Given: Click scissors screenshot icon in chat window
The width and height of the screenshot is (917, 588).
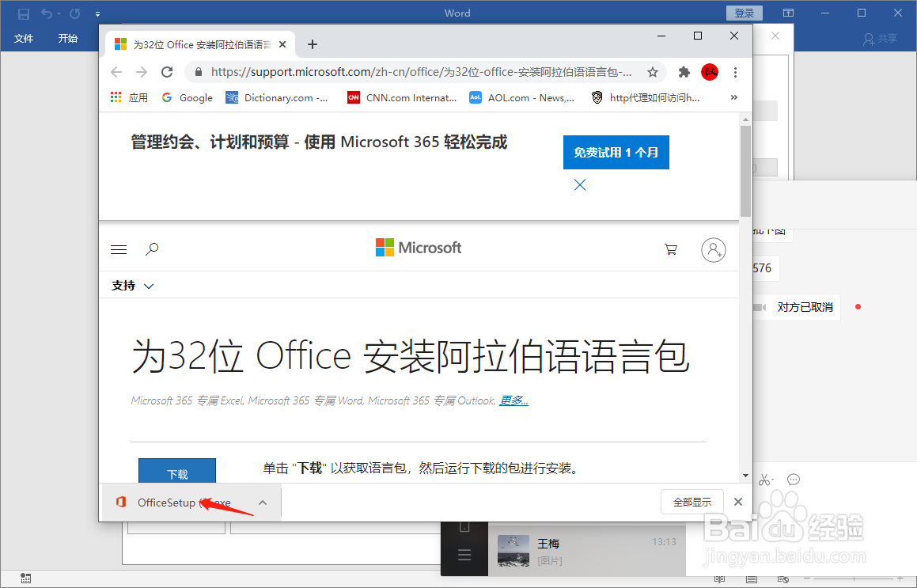Looking at the screenshot, I should coord(765,480).
